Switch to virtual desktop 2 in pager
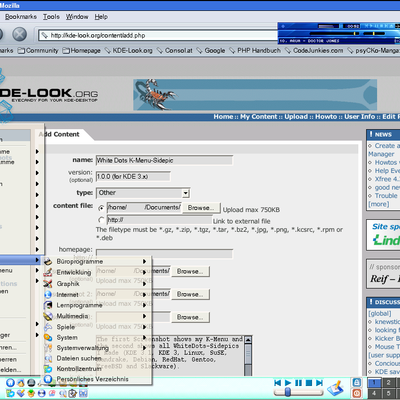Screen dimensions: 400x400 [388, 383]
